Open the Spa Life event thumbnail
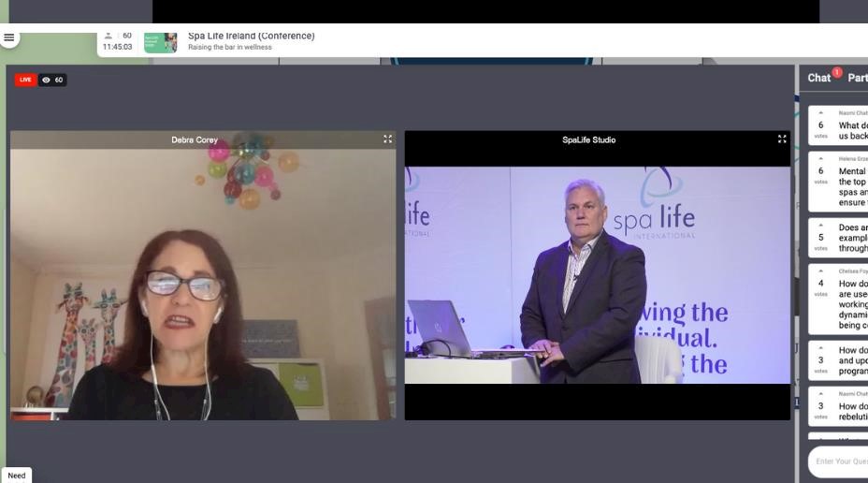868x483 pixels. [x=161, y=43]
